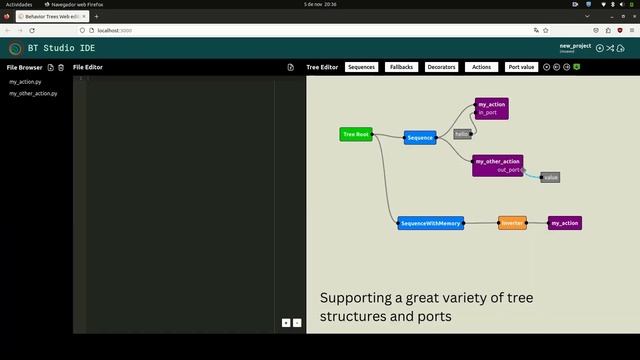Viewport: 640px width, 360px height.
Task: Click second circular icon after Port value
Action: (x=556, y=67)
